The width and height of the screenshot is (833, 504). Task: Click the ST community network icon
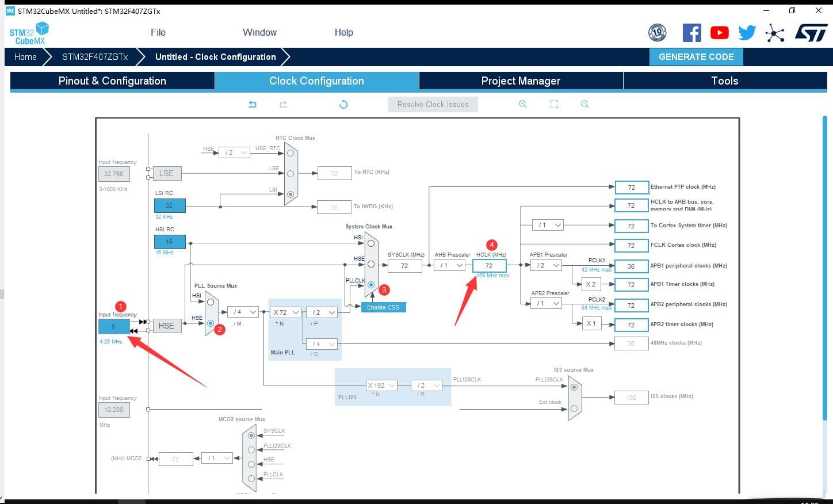(775, 33)
